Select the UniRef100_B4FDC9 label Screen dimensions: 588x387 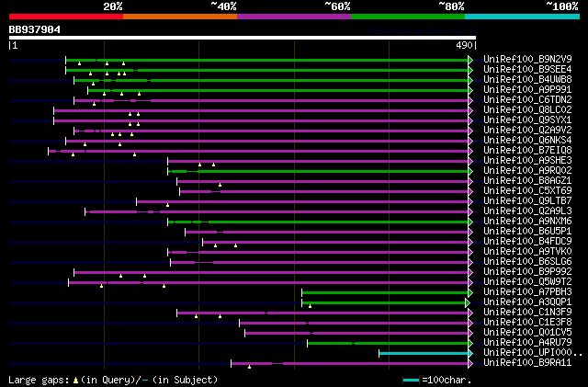tap(527, 242)
